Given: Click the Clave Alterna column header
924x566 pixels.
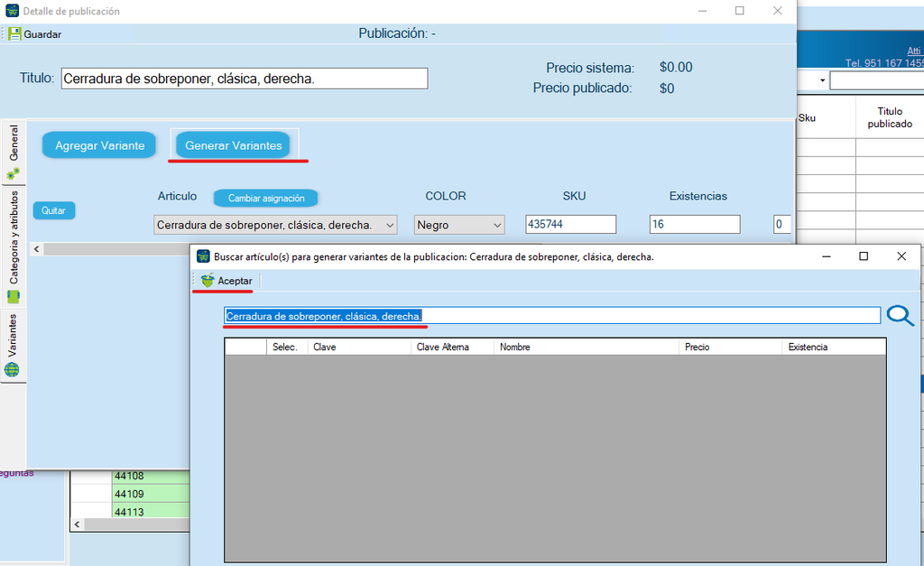Looking at the screenshot, I should click(x=452, y=348).
